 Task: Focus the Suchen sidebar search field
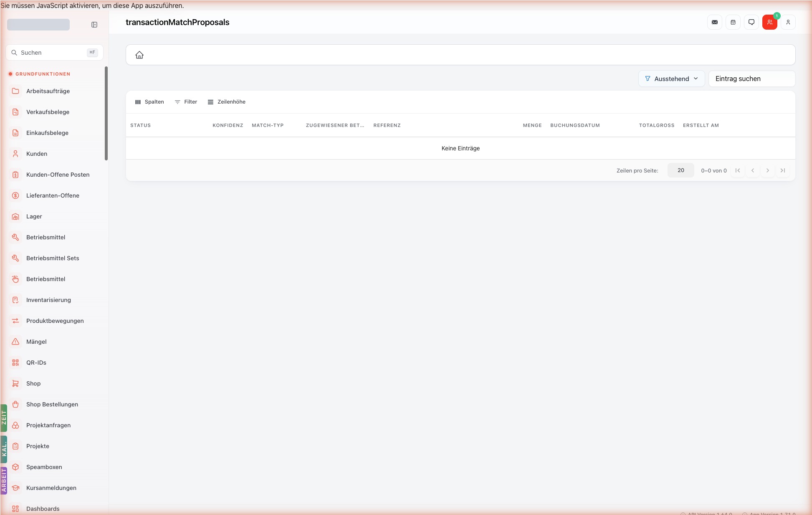coord(54,53)
